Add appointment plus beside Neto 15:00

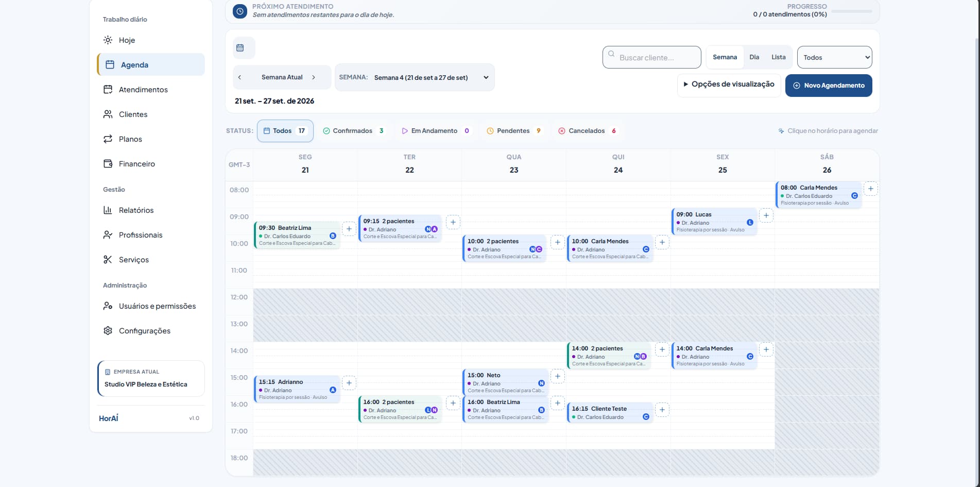pyautogui.click(x=557, y=376)
